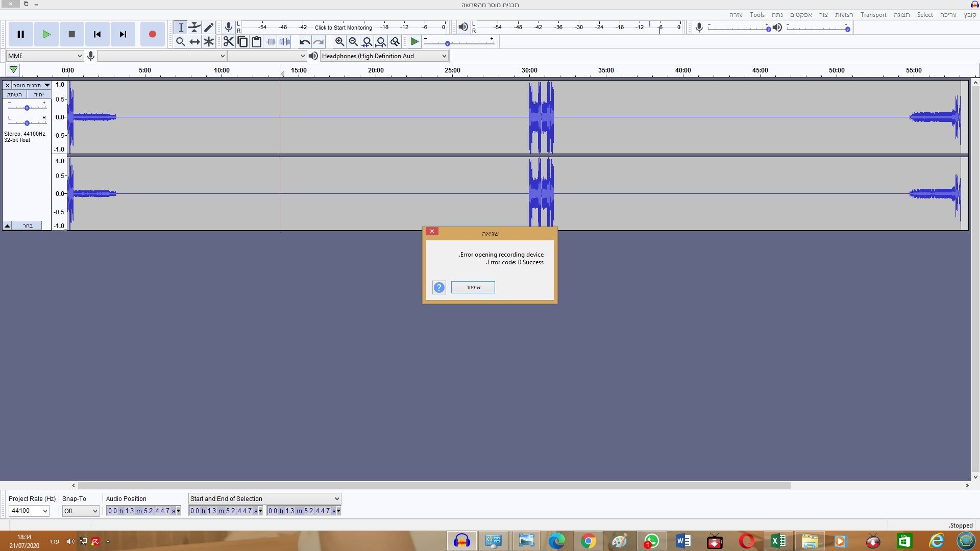Viewport: 980px width, 551px height.
Task: Select the Draw pencil tool
Action: coord(209,27)
